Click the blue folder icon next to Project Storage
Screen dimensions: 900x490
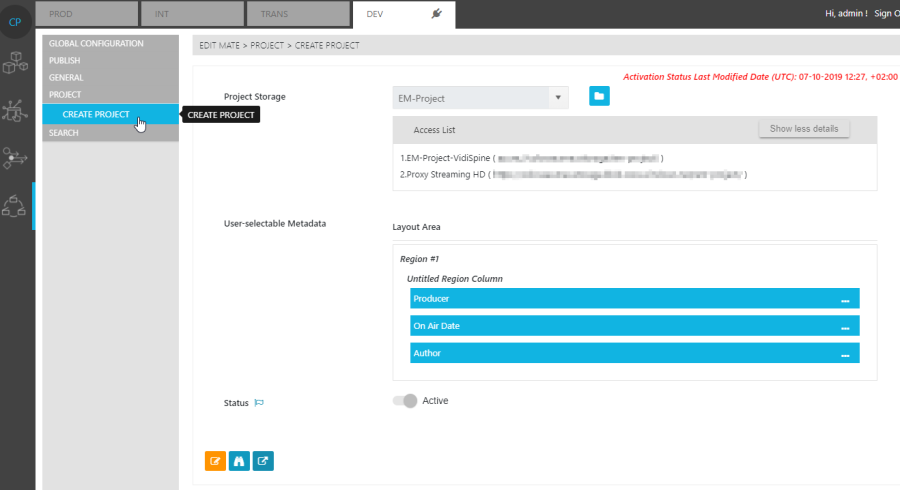(599, 96)
